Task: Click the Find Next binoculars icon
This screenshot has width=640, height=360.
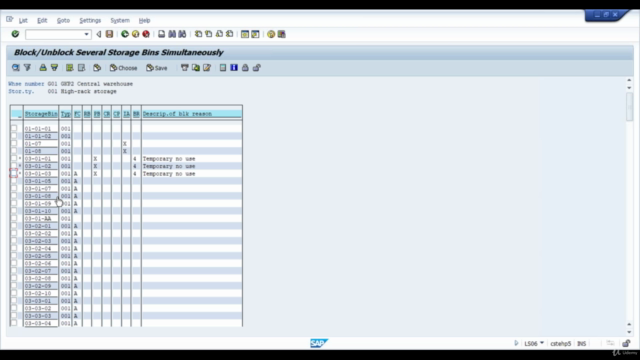Action: 182,34
